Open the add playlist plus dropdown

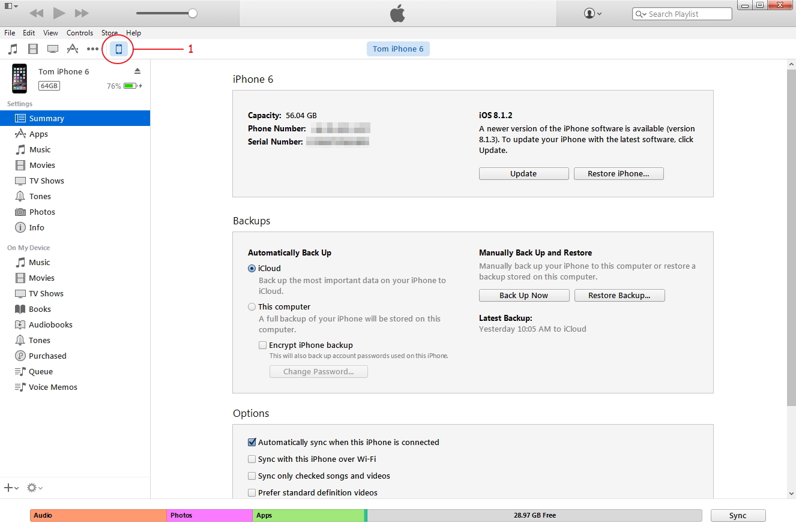click(11, 488)
